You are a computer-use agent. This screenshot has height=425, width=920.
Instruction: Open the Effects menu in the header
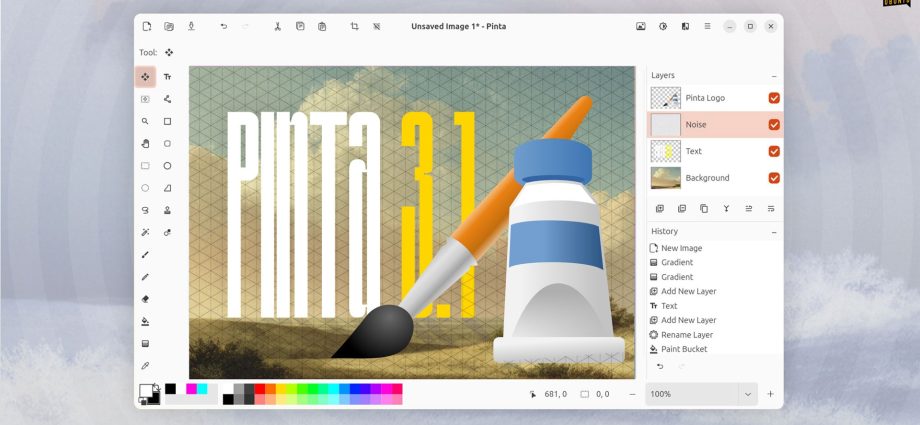(685, 26)
